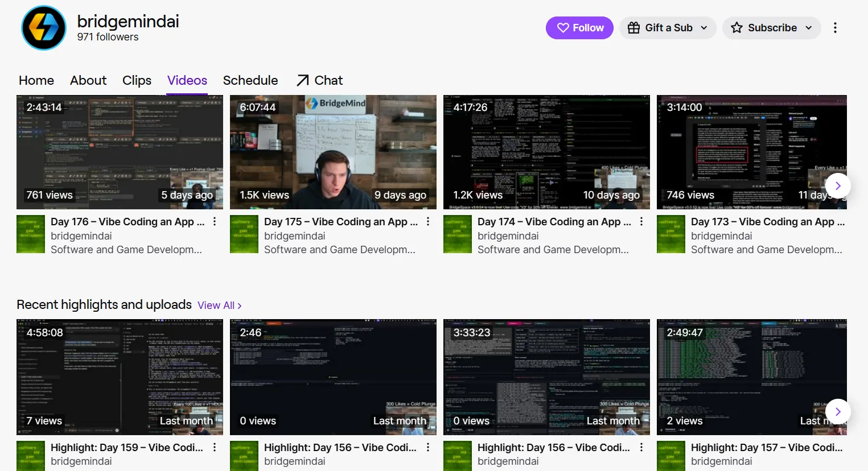Open the Highlight: Day 157 title
The height and width of the screenshot is (471, 868).
(767, 448)
